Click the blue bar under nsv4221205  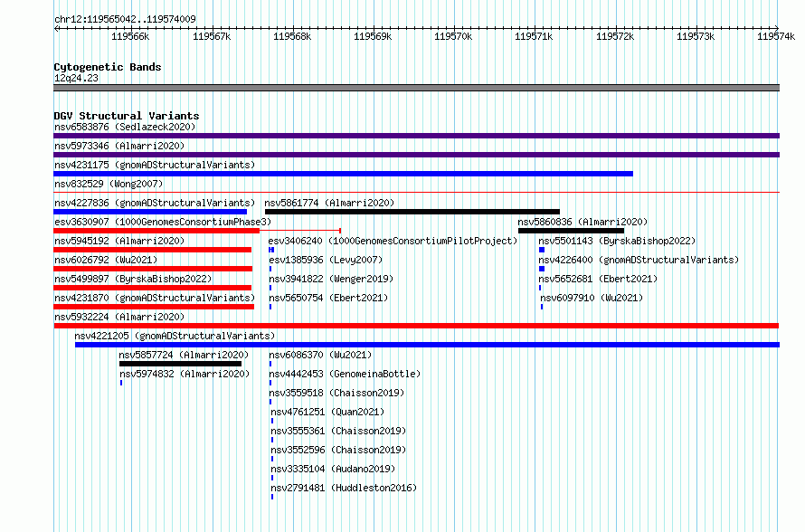pyautogui.click(x=427, y=345)
